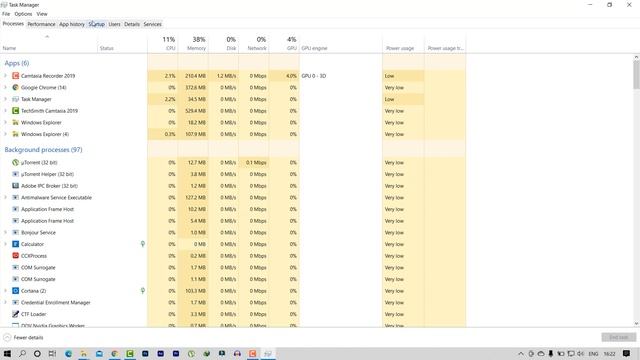
Task: Click the Camtasia Recorder 2019 process icon
Action: coord(16,76)
